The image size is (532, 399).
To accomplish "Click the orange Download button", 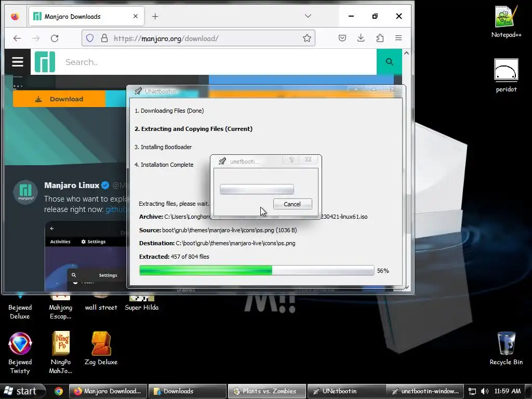I will coord(59,99).
